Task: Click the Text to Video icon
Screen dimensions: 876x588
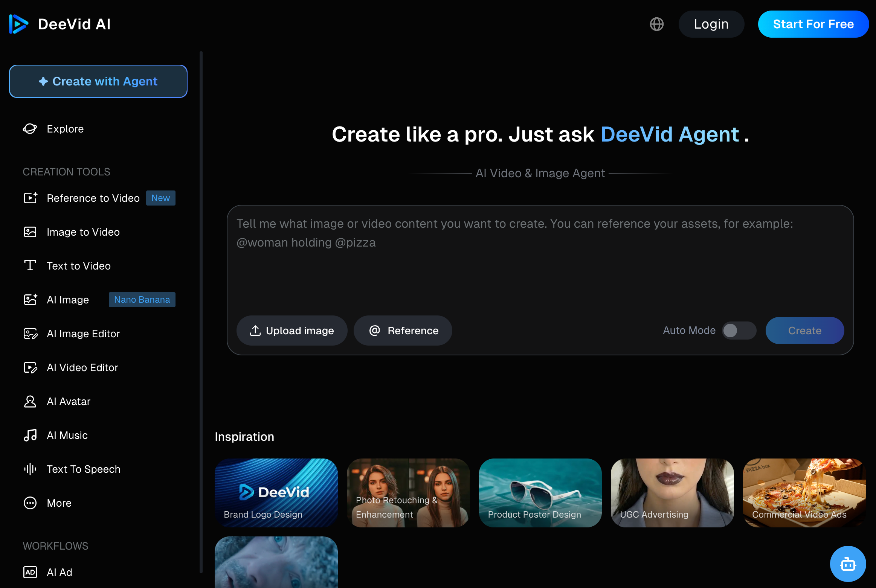Action: pyautogui.click(x=30, y=266)
